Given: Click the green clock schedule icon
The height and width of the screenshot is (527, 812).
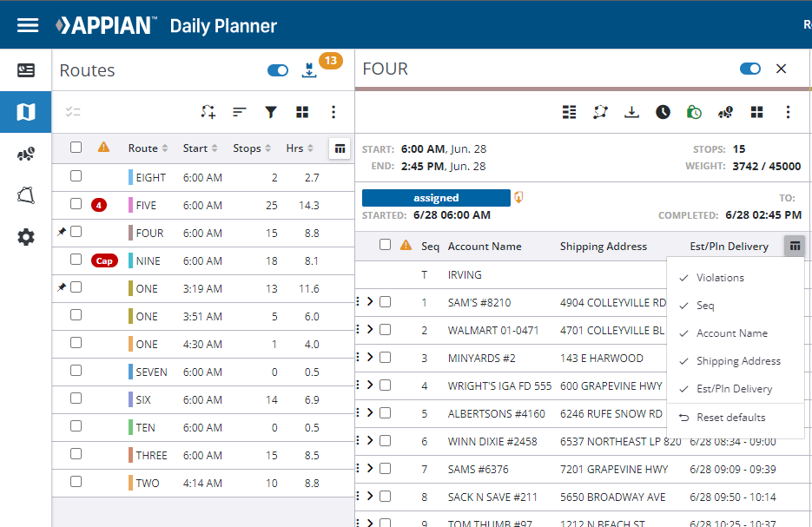Looking at the screenshot, I should pos(694,112).
